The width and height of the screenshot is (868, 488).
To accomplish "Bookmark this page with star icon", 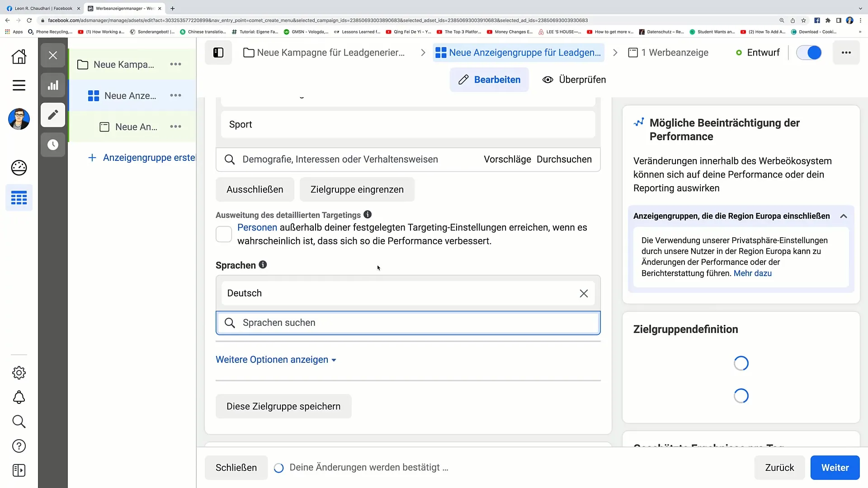I will (x=803, y=20).
